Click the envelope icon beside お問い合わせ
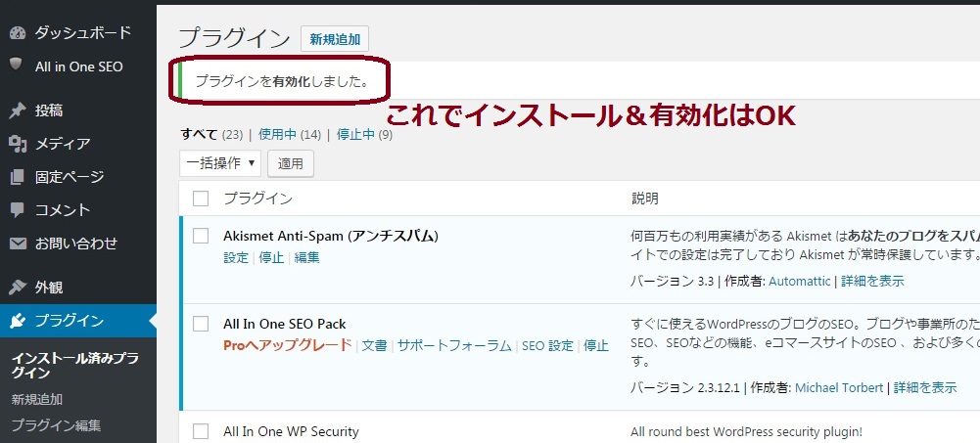 (18, 244)
